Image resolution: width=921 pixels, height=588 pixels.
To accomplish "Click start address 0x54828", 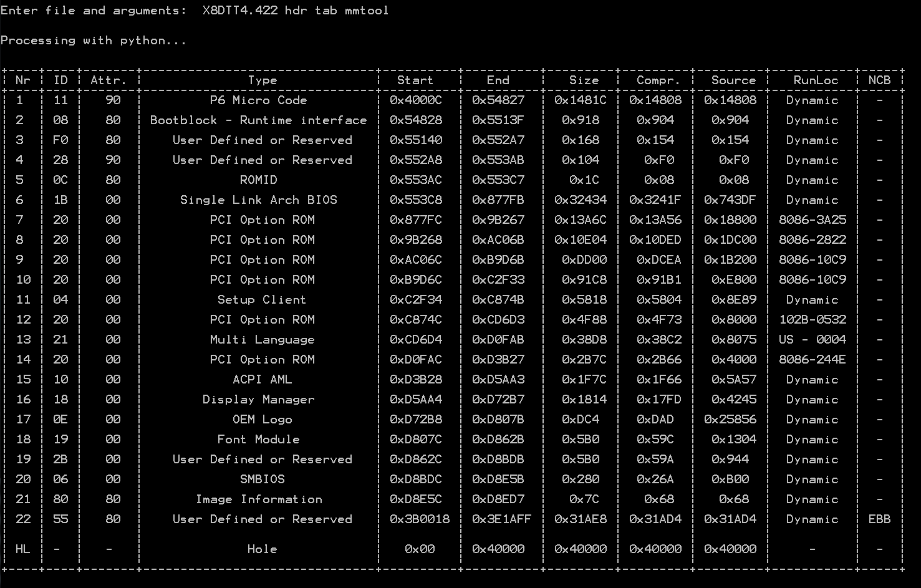I will [415, 120].
